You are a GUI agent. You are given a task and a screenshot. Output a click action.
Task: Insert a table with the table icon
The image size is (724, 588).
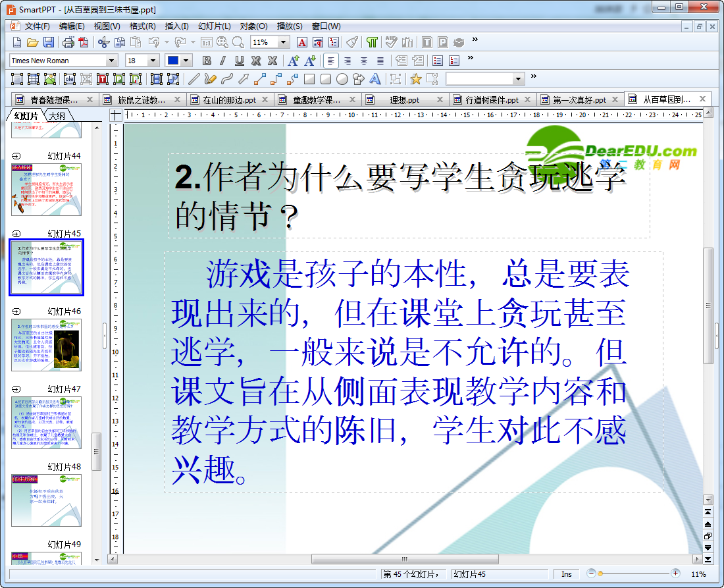pyautogui.click(x=34, y=79)
